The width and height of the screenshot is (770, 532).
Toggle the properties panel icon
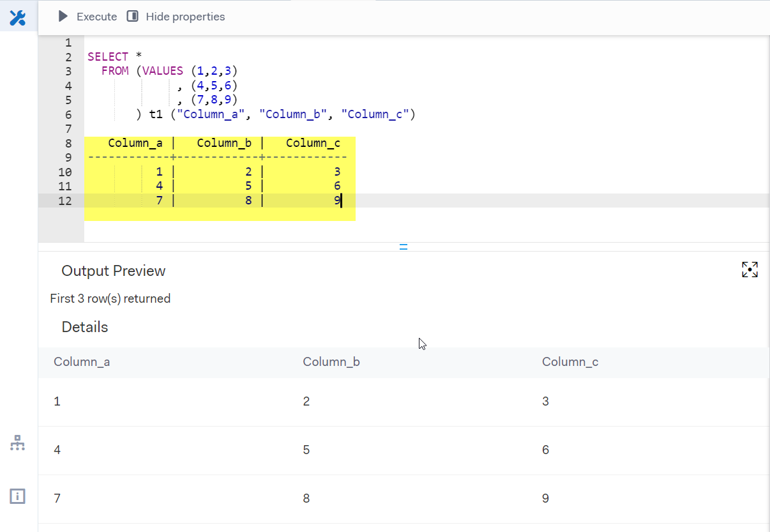[133, 17]
